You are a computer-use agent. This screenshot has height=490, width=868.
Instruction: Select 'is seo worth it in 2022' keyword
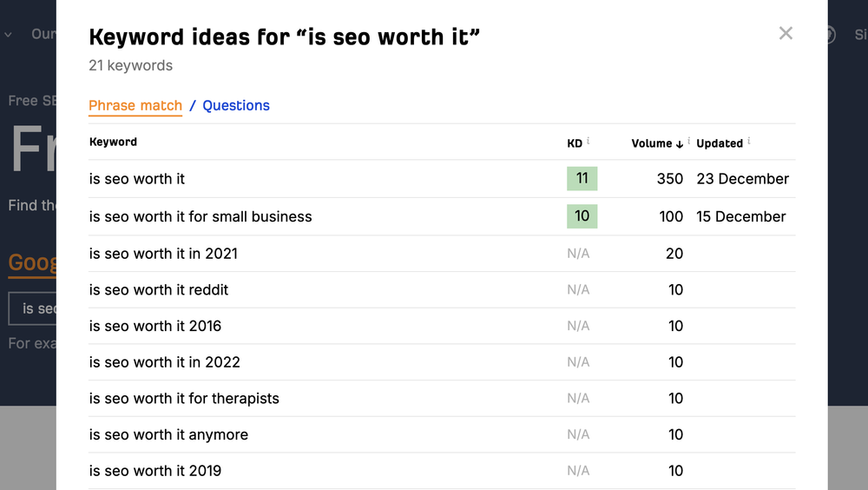(164, 362)
